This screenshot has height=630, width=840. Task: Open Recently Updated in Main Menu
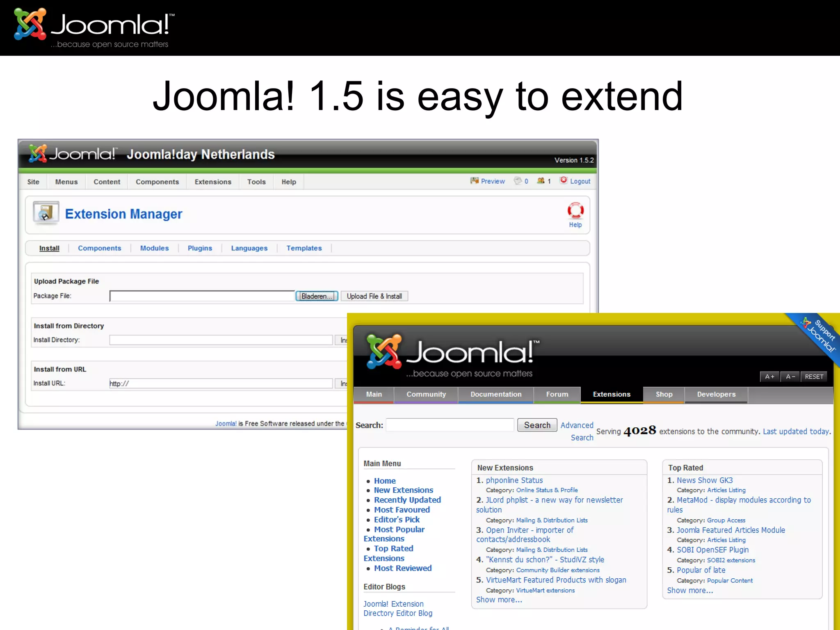click(407, 500)
